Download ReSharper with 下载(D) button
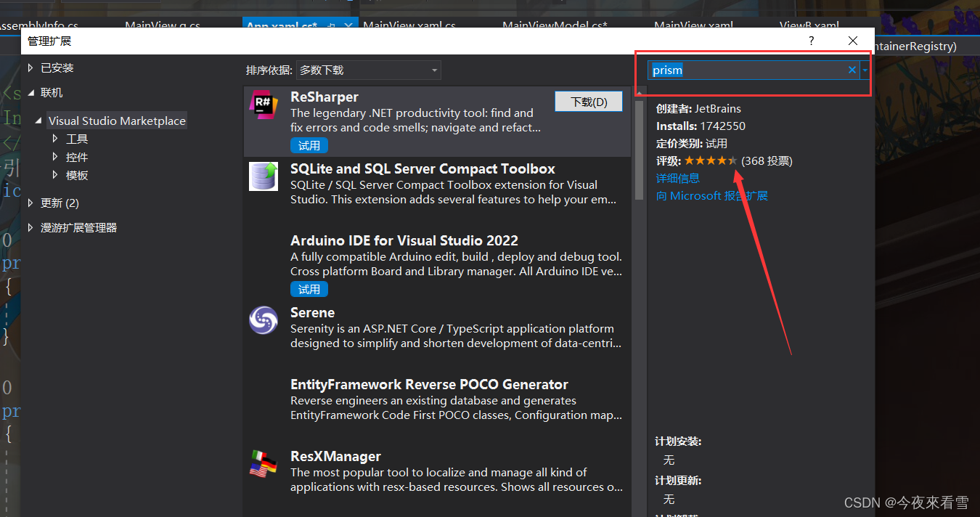The width and height of the screenshot is (980, 517). (x=589, y=102)
